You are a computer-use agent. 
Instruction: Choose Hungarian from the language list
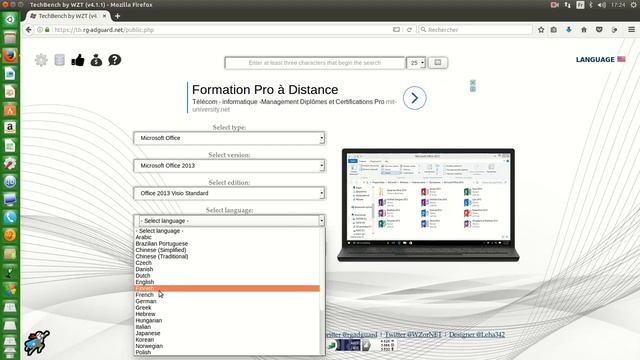tap(227, 320)
